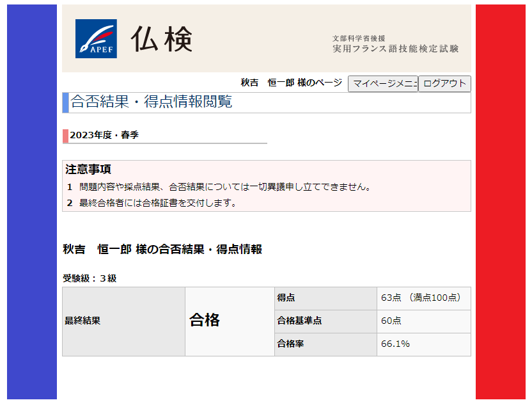Screen dimensions: 532x407
Task: Click the 仏検 title text in header
Action: click(161, 40)
